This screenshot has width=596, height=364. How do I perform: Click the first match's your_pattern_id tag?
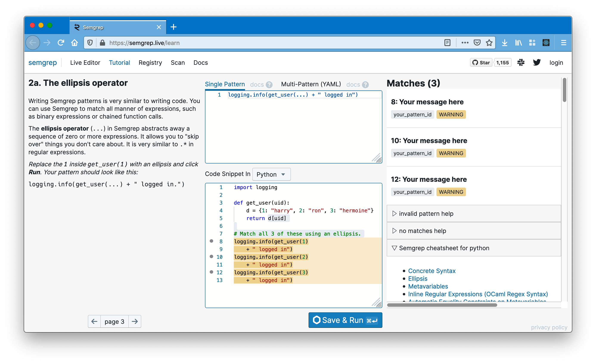pos(412,114)
